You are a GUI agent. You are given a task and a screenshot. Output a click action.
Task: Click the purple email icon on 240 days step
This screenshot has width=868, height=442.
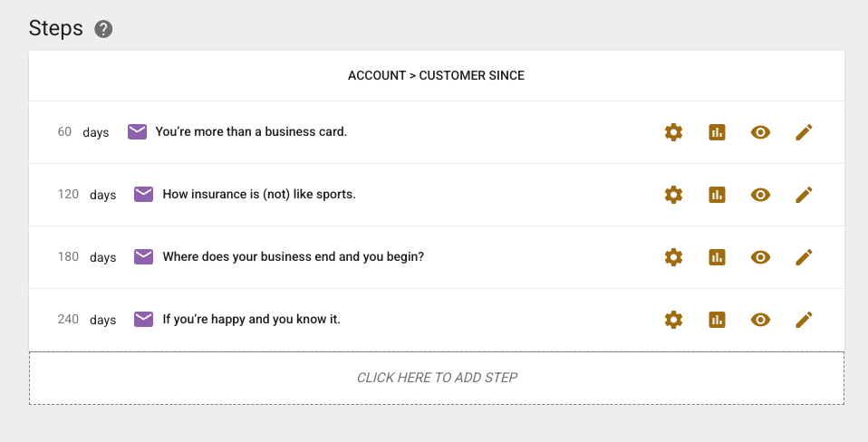click(143, 319)
